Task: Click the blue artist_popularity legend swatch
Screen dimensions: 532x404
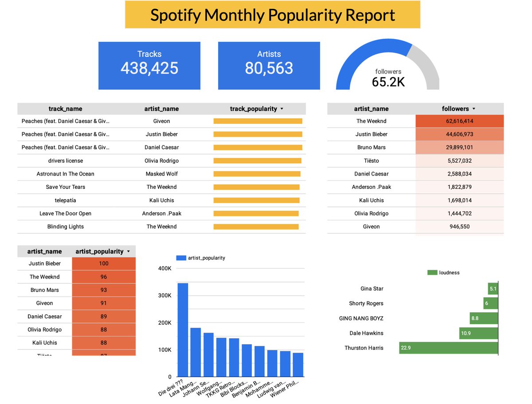Action: coord(181,258)
